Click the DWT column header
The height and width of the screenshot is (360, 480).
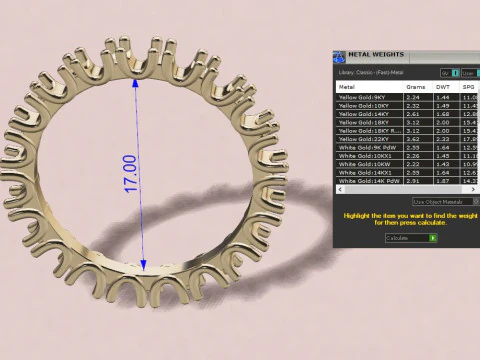(x=446, y=87)
